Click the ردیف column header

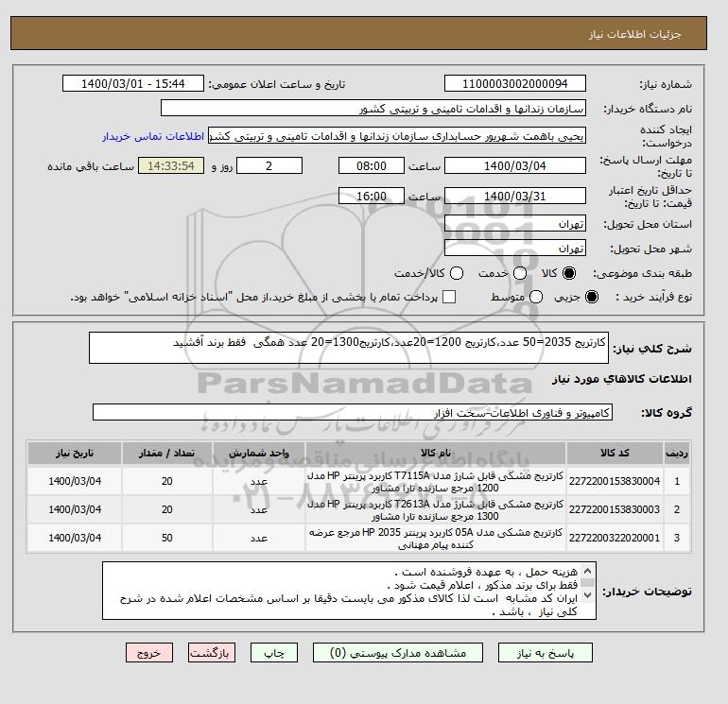tap(676, 453)
